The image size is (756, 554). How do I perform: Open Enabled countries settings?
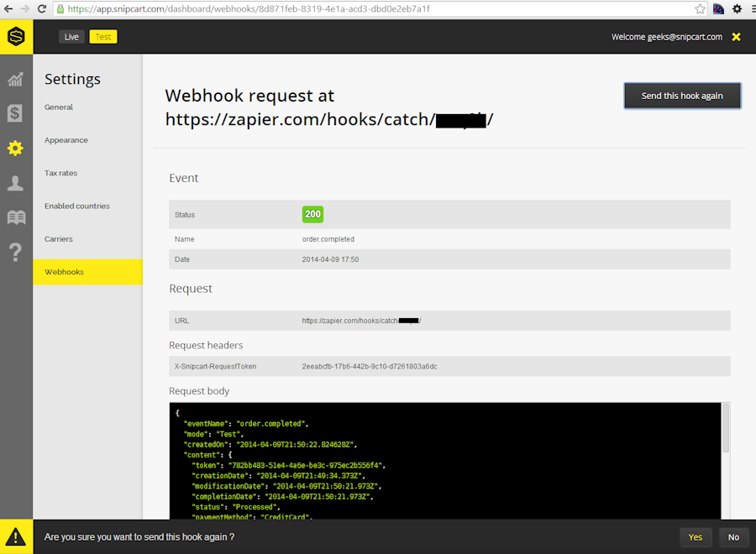click(x=77, y=206)
